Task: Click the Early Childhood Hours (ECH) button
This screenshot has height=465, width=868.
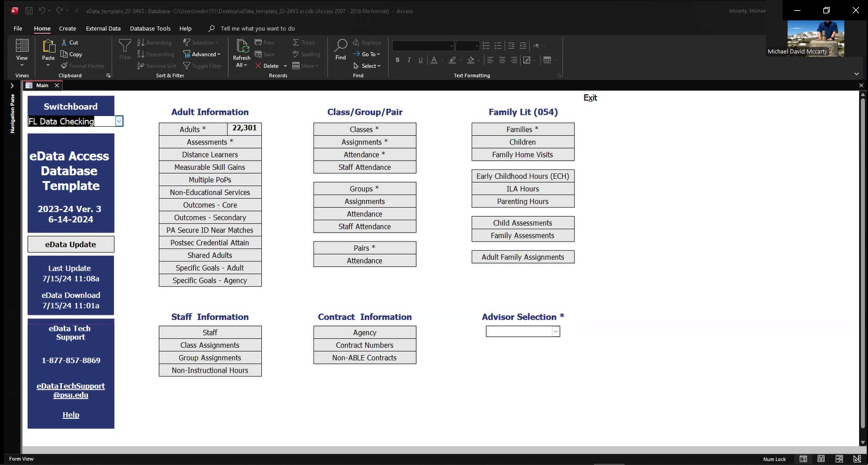Action: [x=523, y=176]
